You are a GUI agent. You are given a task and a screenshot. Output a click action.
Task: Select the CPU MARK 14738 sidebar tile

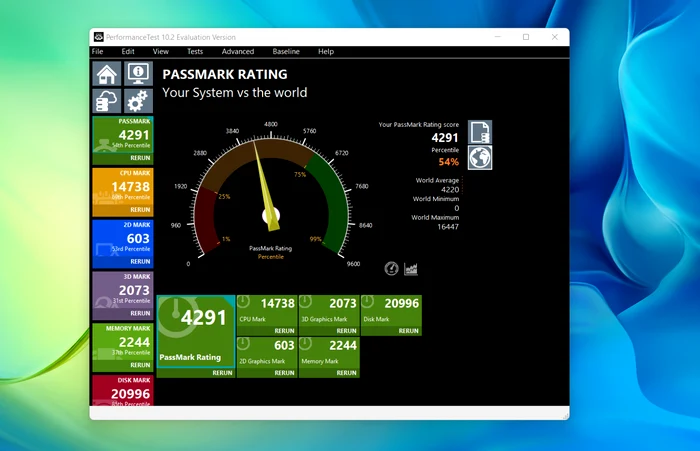123,187
